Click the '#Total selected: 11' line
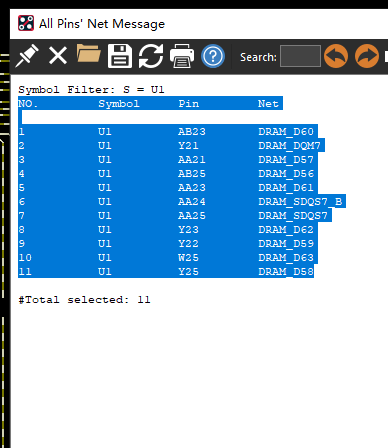The height and width of the screenshot is (448, 388). 84,300
